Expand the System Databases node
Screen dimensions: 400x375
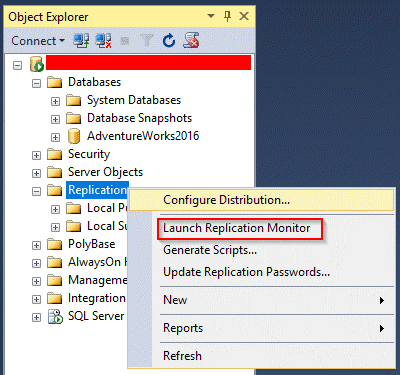point(55,101)
